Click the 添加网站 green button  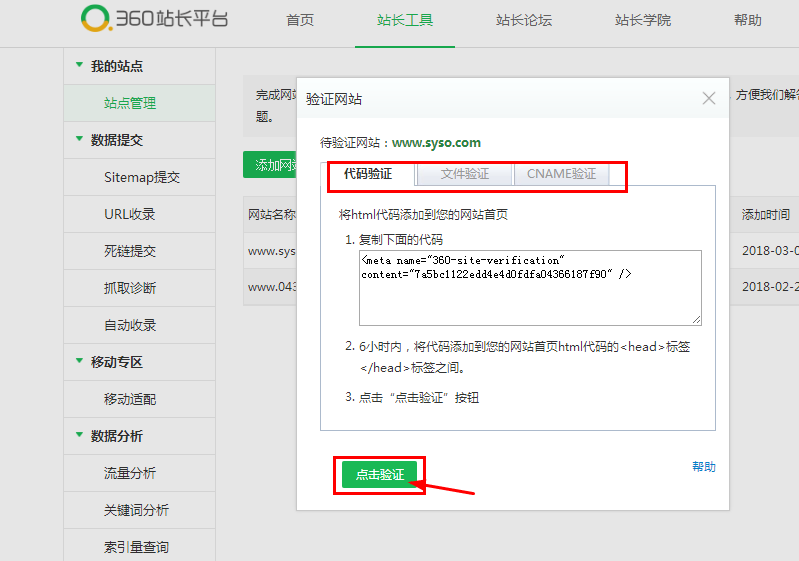coord(270,165)
